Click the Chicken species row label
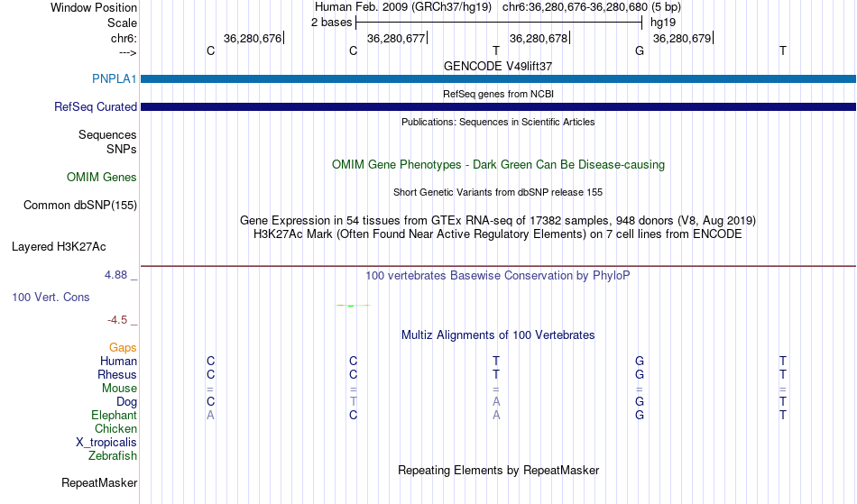 (x=115, y=428)
